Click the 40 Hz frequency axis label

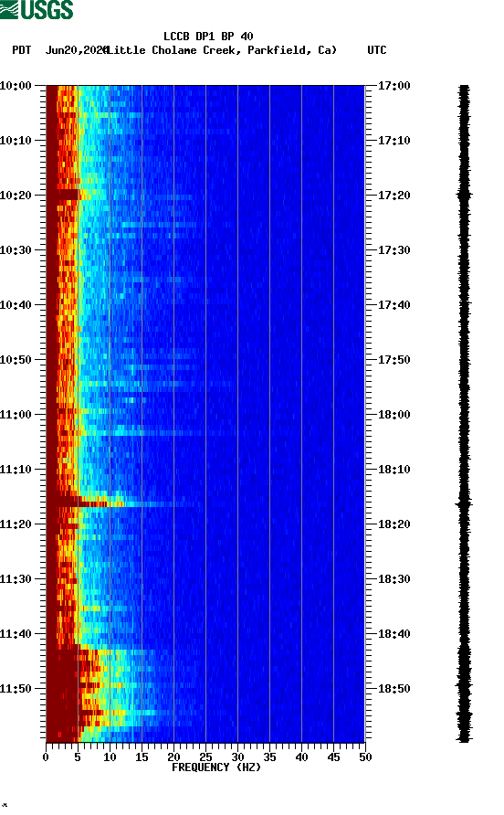coord(301,757)
